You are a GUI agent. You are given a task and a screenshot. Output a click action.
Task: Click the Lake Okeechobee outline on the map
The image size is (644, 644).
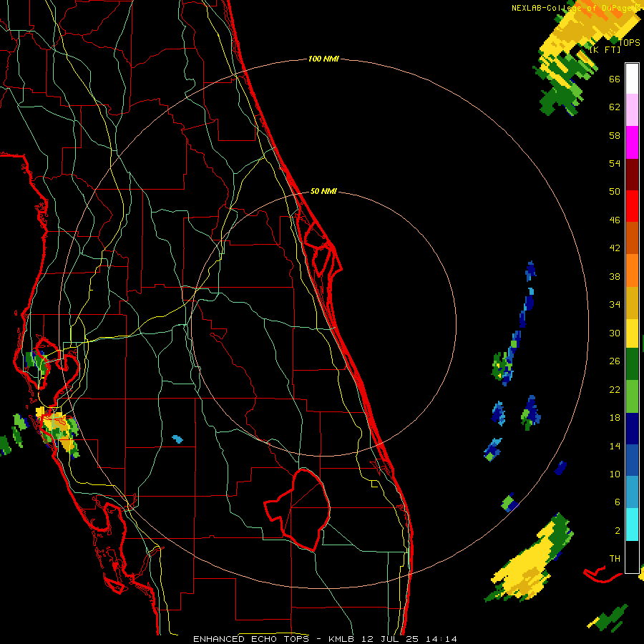click(x=298, y=509)
